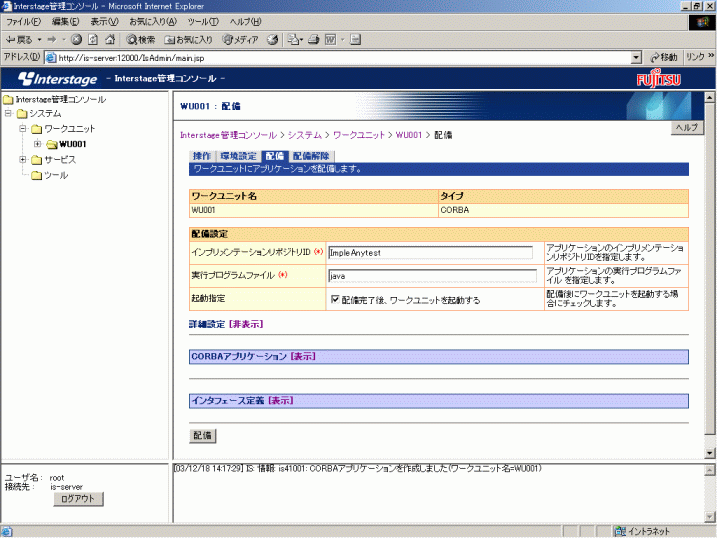Click the ツール folder icon
717x538 pixels.
point(37,176)
